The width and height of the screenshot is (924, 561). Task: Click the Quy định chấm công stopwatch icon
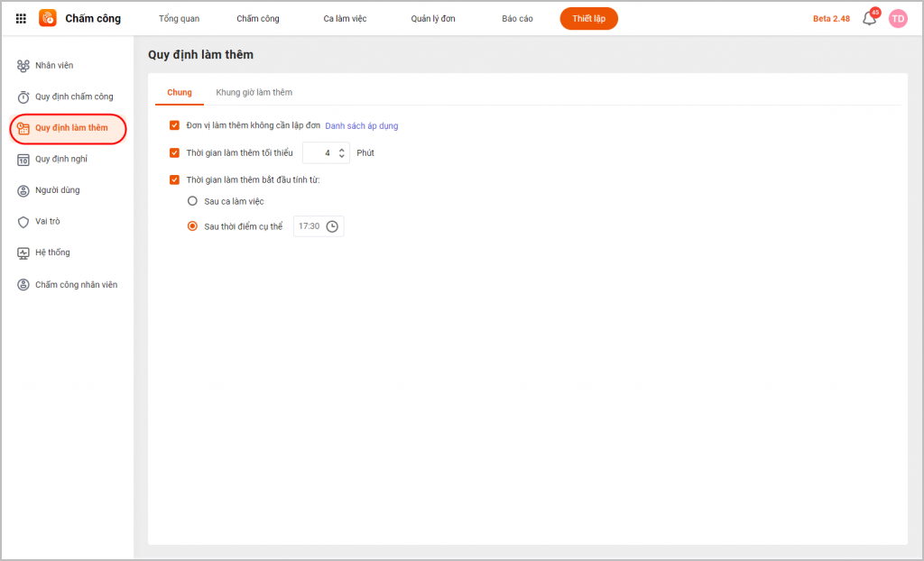point(23,97)
